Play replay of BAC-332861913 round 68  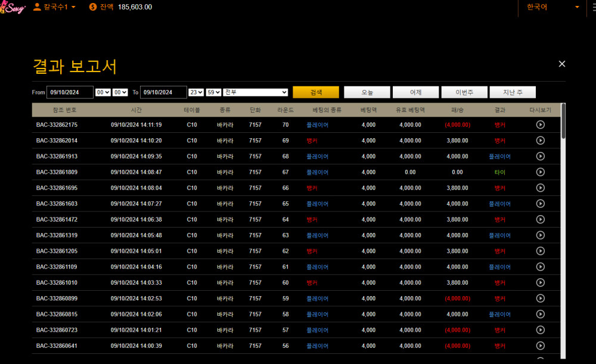540,157
